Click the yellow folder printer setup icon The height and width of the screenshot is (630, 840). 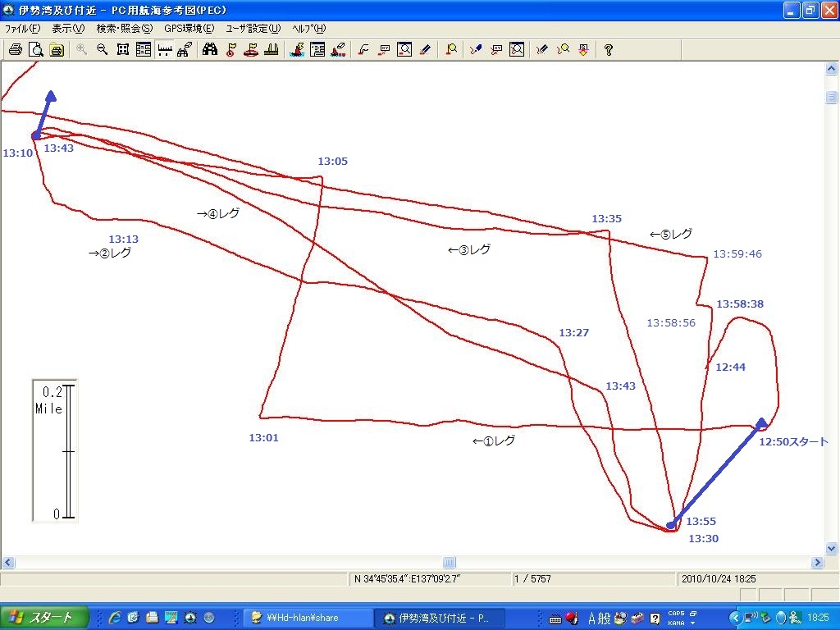click(57, 50)
